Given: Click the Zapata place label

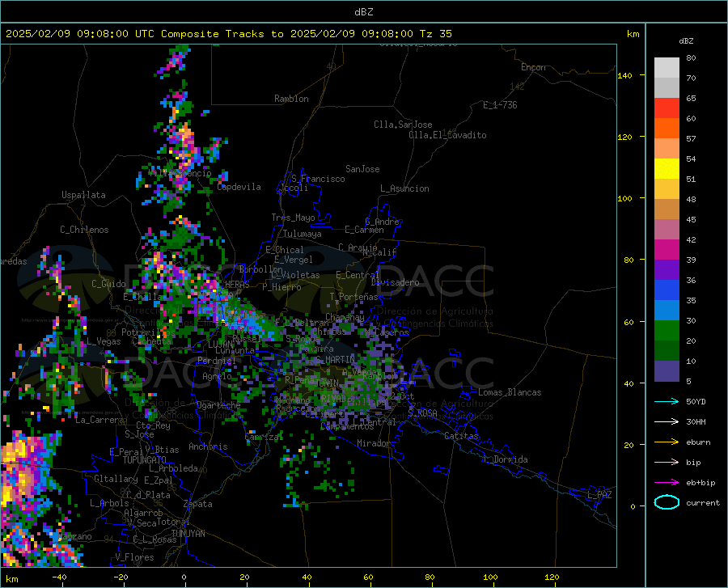Looking at the screenshot, I should [x=198, y=504].
